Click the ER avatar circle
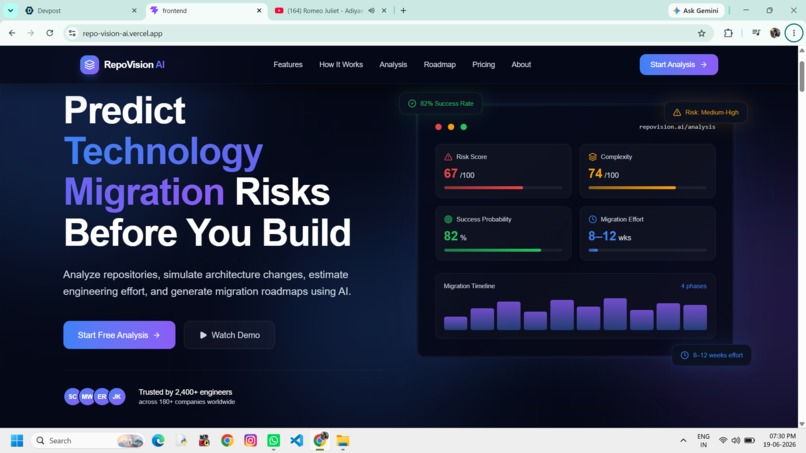 pos(102,396)
